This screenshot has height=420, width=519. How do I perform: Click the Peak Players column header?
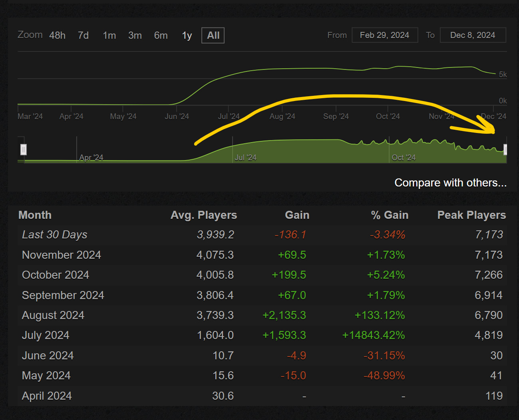[x=471, y=215]
